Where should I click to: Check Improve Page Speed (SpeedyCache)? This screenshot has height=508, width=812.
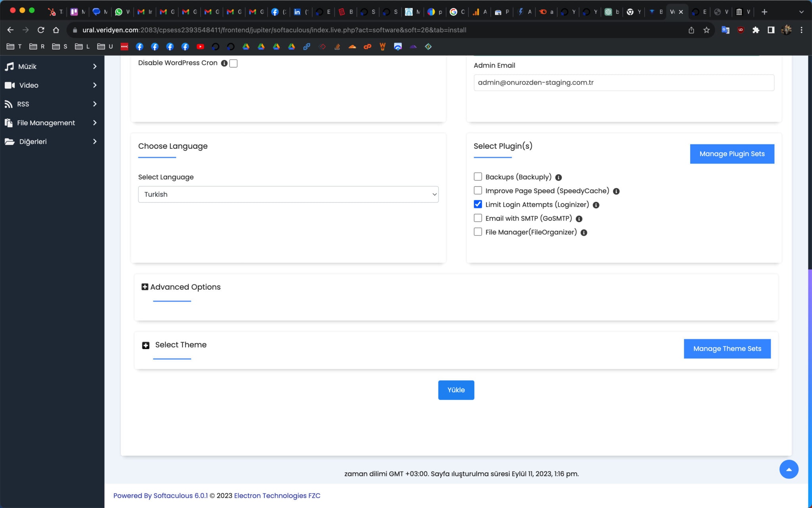(478, 190)
